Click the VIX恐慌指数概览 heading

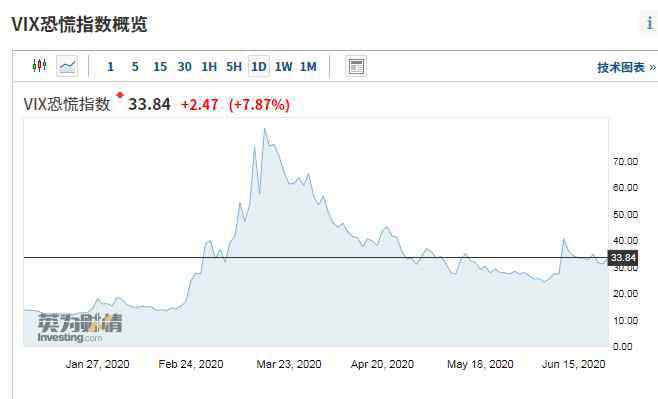pos(79,24)
